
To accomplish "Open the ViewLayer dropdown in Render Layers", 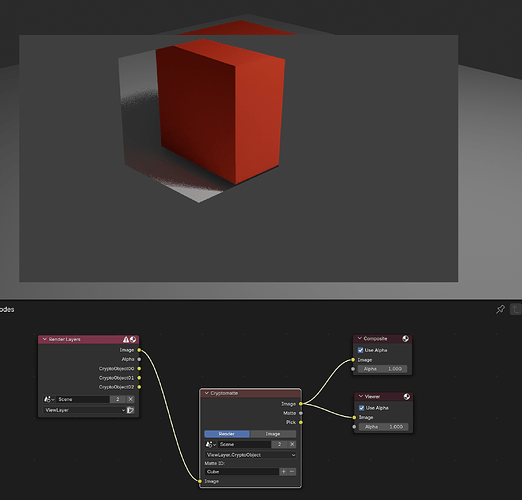I will [x=85, y=410].
